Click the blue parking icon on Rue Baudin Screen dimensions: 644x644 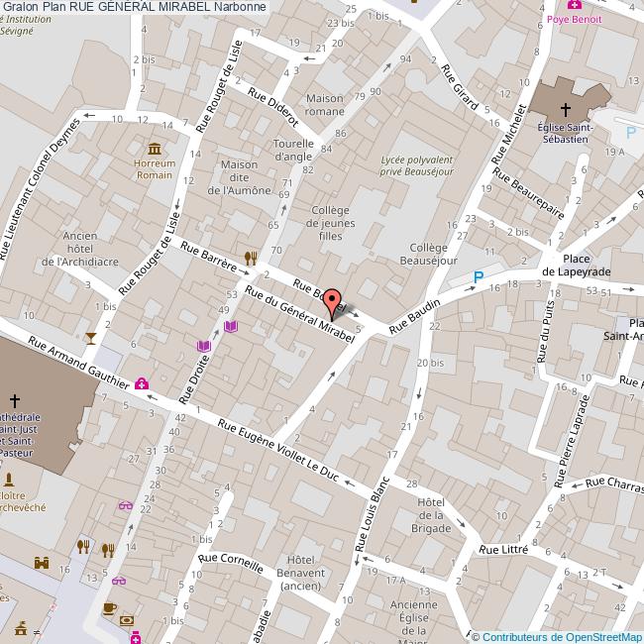479,278
